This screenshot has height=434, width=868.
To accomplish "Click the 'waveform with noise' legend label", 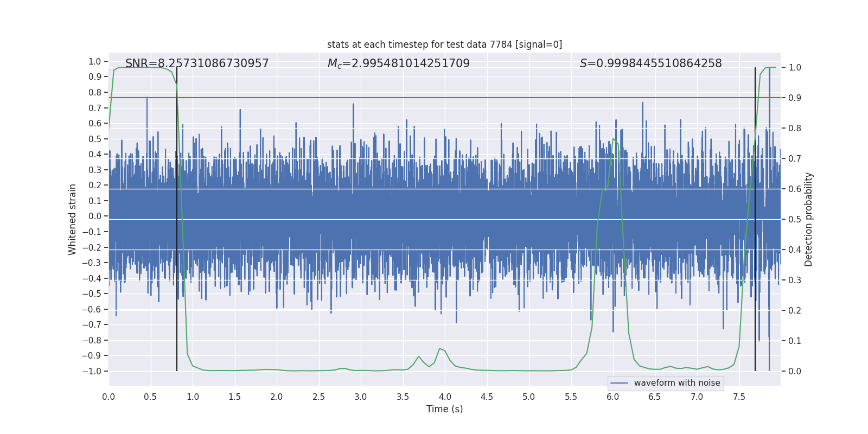I will point(677,383).
